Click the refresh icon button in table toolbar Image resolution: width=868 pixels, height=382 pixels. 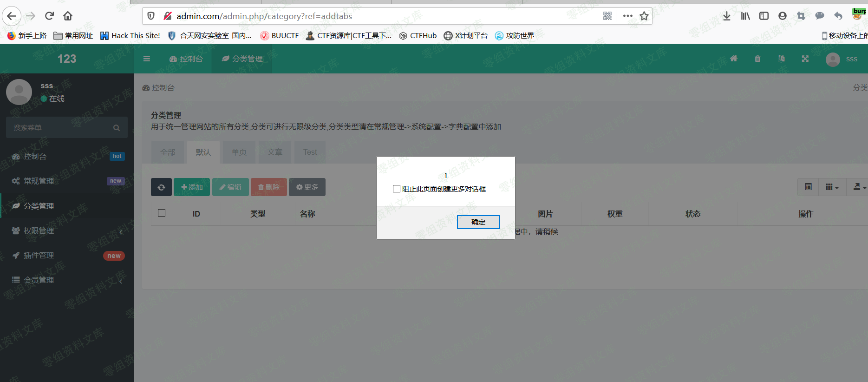click(x=161, y=187)
